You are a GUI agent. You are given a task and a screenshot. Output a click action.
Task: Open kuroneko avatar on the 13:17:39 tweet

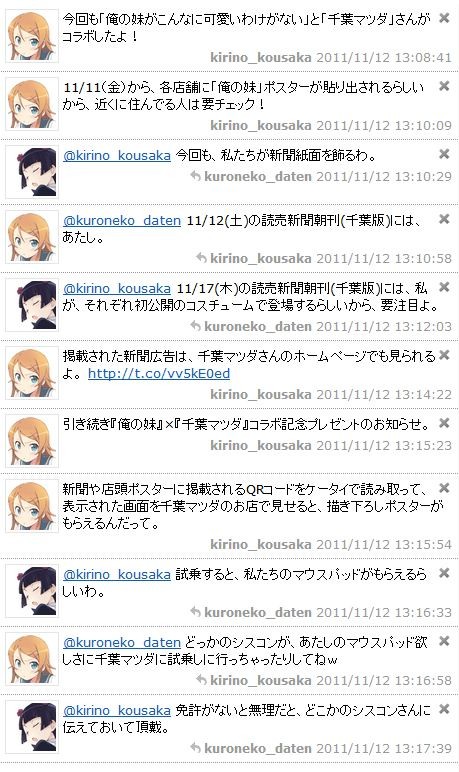pyautogui.click(x=32, y=727)
